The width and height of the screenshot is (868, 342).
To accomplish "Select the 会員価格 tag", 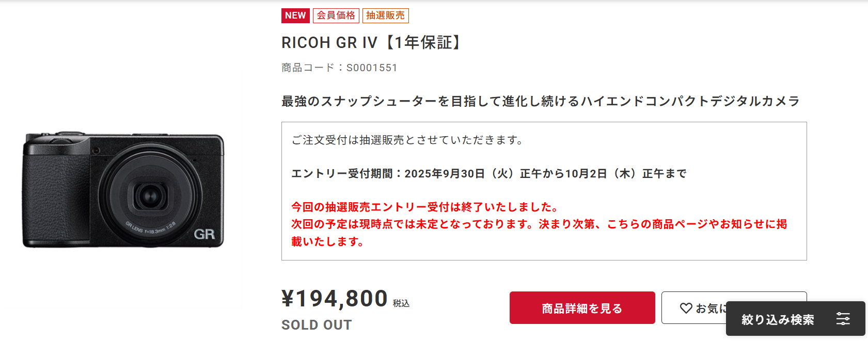I will coord(336,15).
